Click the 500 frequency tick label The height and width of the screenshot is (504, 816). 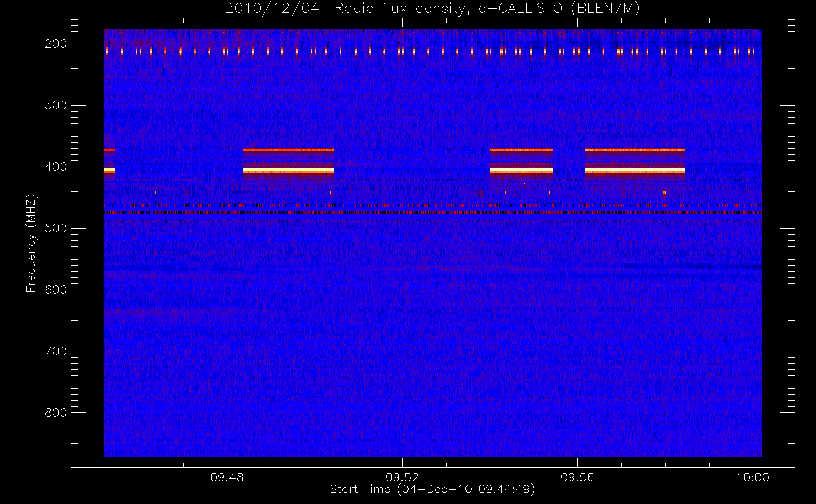point(56,228)
